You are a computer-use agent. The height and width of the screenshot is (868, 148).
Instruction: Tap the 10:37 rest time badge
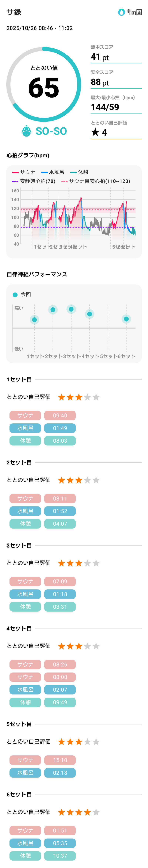coord(60,856)
